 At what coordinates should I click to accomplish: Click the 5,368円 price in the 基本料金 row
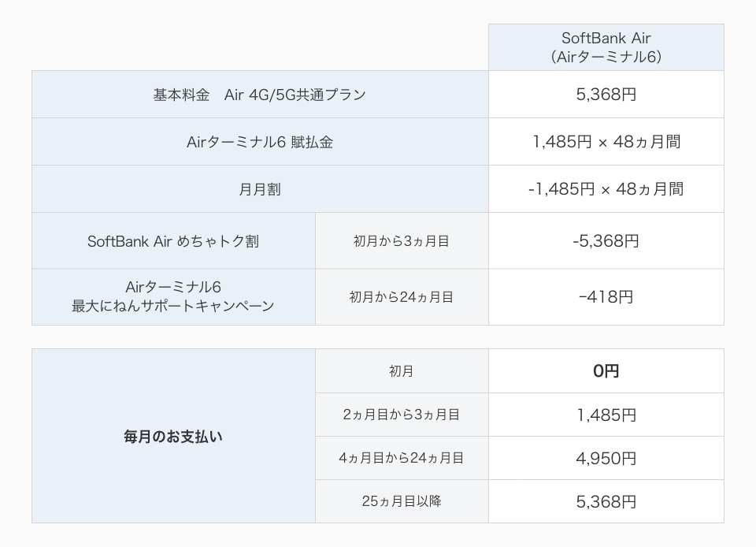click(606, 95)
